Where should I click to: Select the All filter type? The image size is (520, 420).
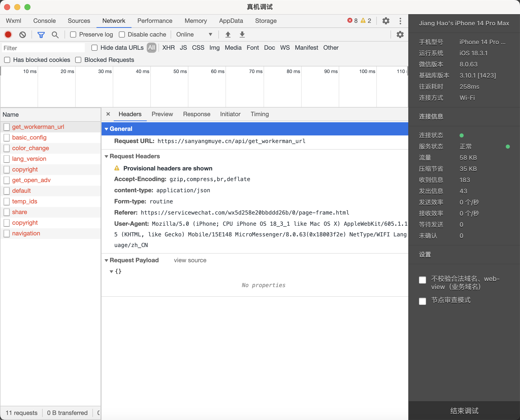[x=152, y=48]
